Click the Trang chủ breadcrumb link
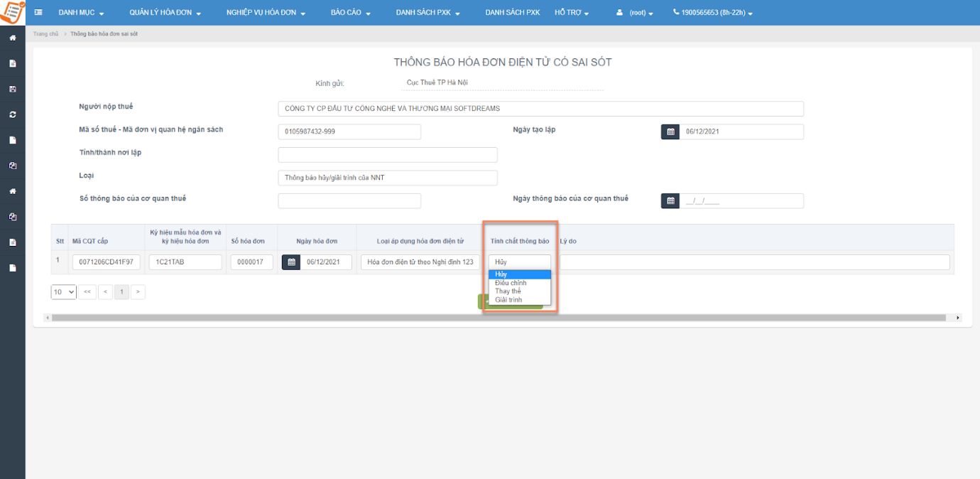Viewport: 980px width, 479px height. click(45, 34)
